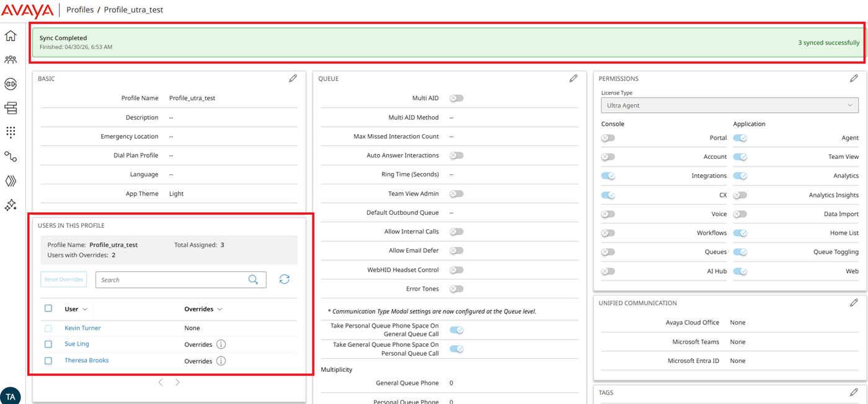The image size is (868, 404).
Task: Refresh the users in this profile list
Action: coord(285,279)
